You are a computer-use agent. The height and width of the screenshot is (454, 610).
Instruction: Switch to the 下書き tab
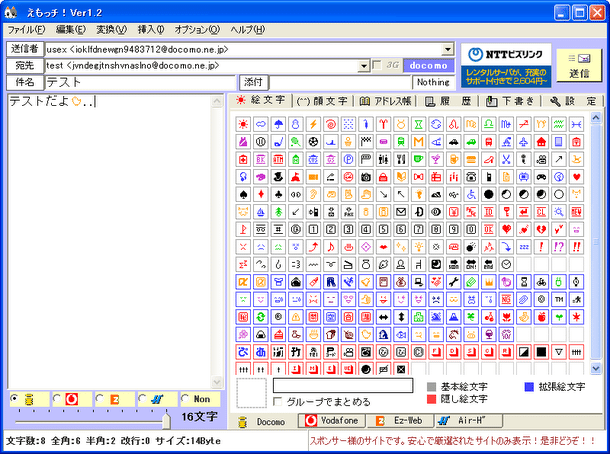click(510, 101)
